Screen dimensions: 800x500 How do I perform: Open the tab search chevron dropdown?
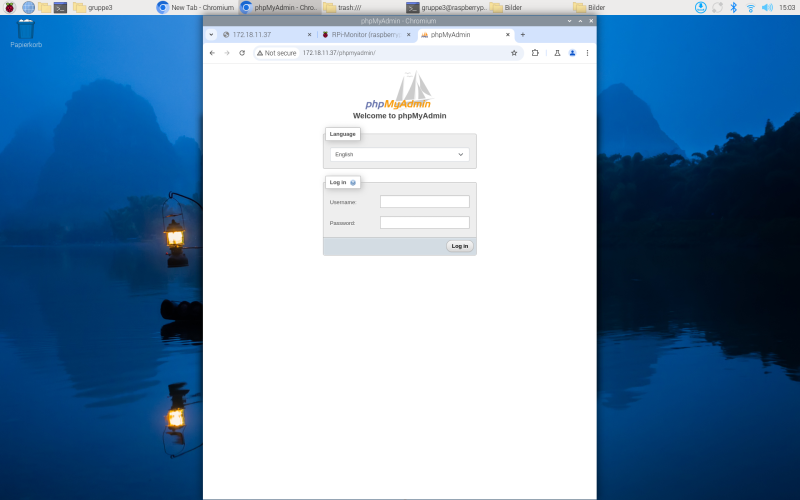(x=211, y=35)
